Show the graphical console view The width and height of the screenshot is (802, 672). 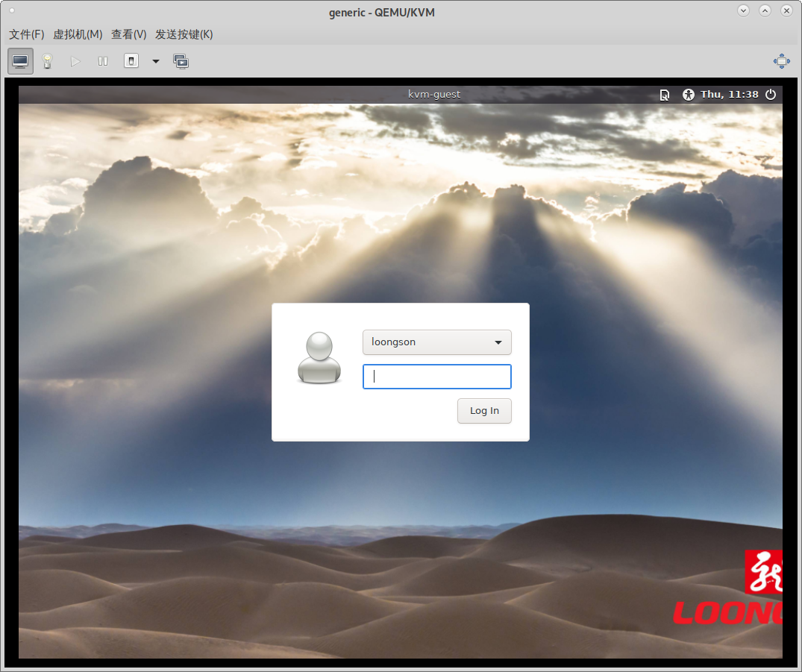pos(20,61)
